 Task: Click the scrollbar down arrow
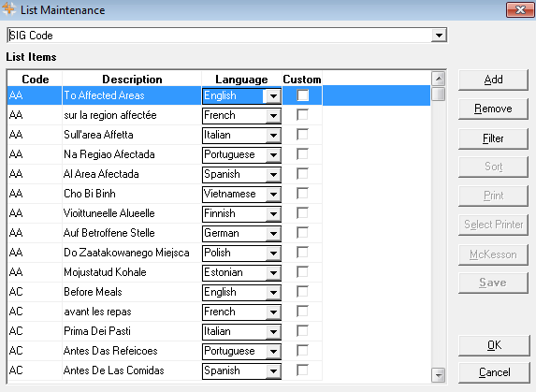(438, 375)
